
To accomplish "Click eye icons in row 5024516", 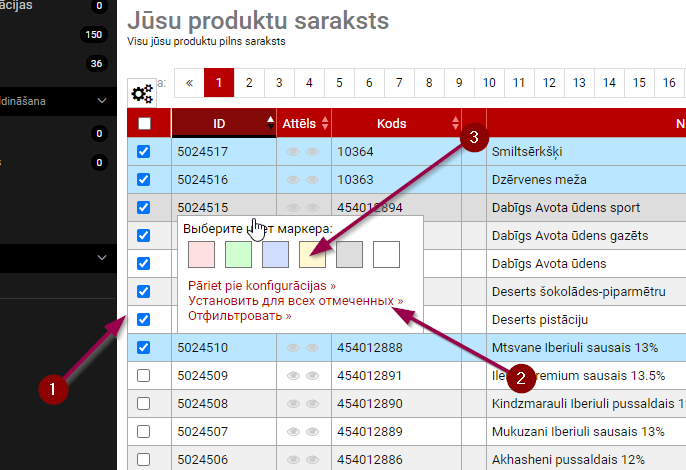I will point(303,180).
